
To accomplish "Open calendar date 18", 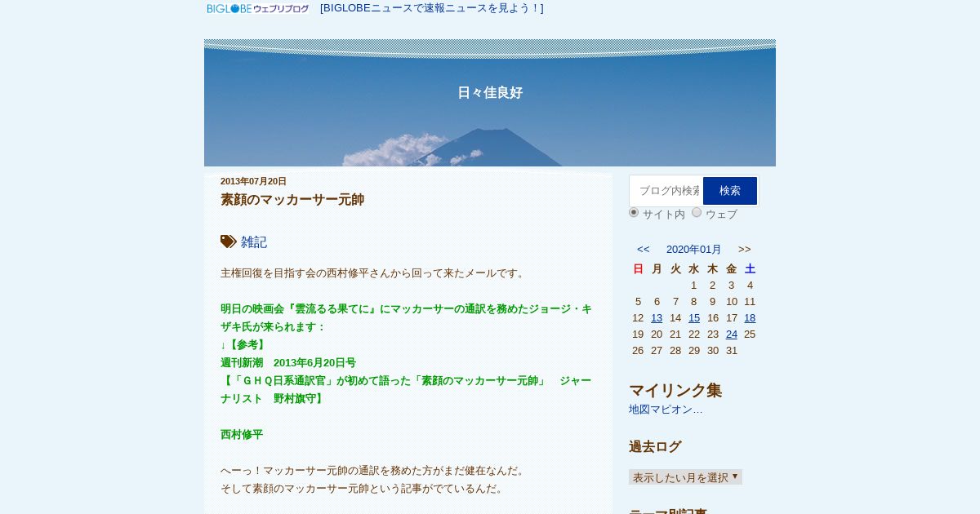I will [750, 317].
